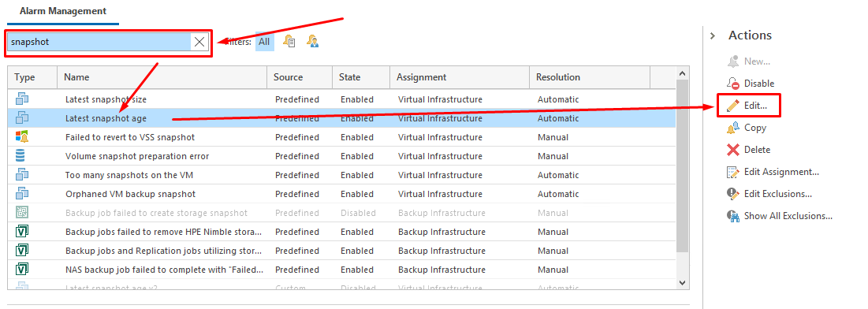This screenshot has width=868, height=309.
Task: Toggle the predefined alarms filter icon
Action: coord(289,42)
